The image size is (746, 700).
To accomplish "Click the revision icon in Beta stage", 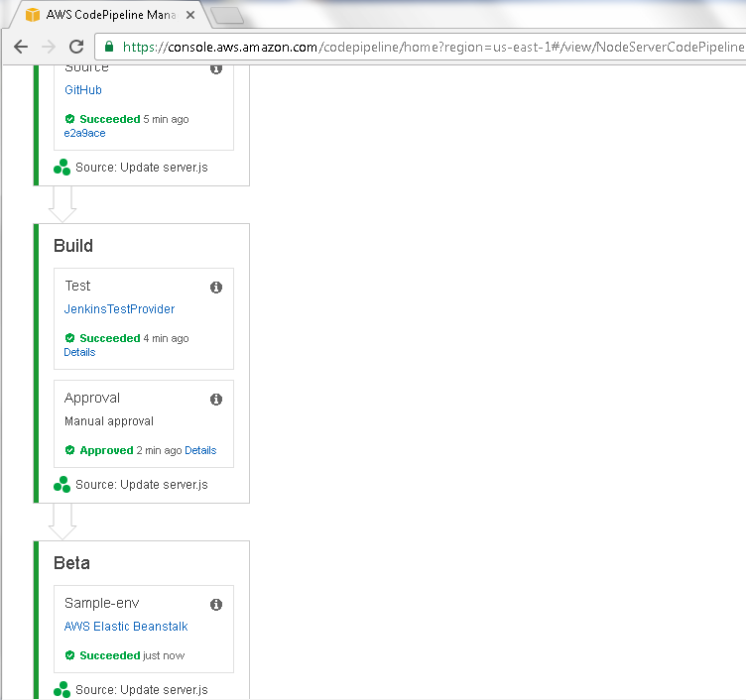I will pos(62,689).
